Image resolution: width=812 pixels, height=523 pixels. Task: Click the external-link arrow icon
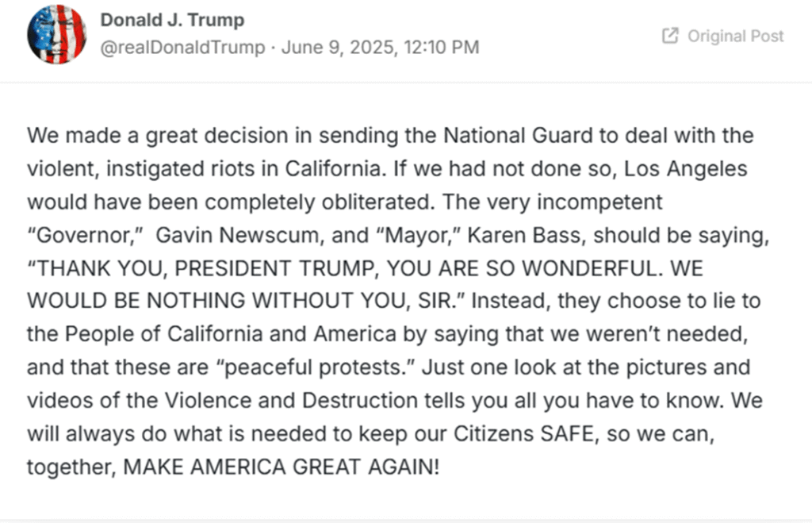(670, 36)
